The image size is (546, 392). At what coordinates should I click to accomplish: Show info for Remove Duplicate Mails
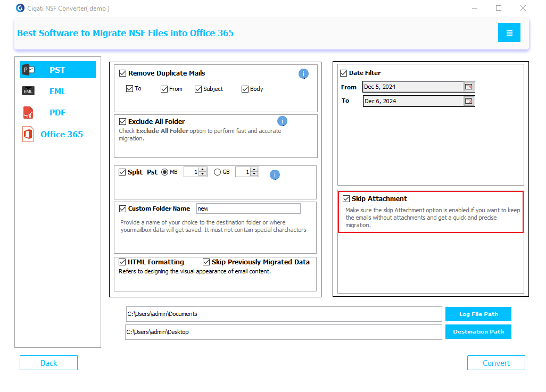point(303,74)
